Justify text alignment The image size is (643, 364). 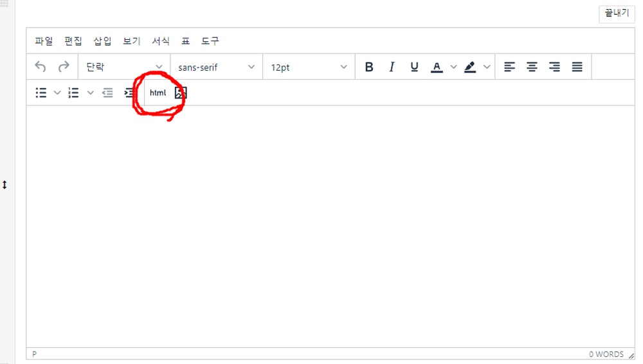(x=577, y=67)
